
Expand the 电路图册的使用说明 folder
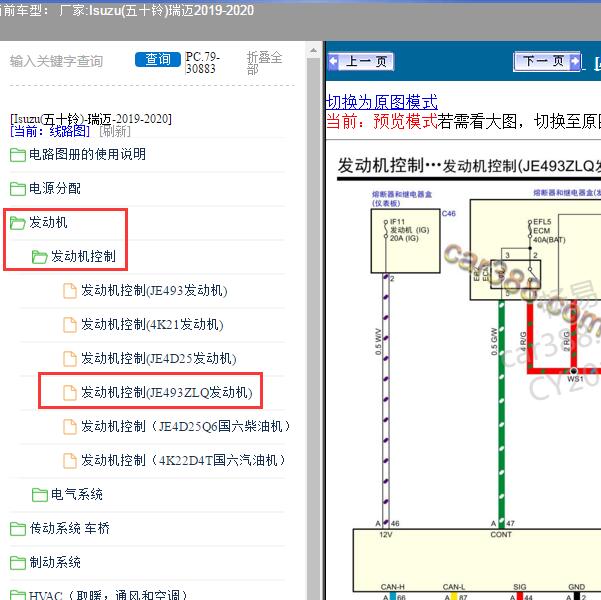[87, 154]
